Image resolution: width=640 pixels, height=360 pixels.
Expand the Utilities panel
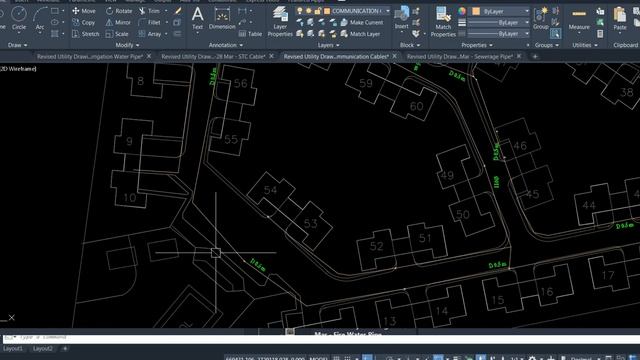pos(584,45)
